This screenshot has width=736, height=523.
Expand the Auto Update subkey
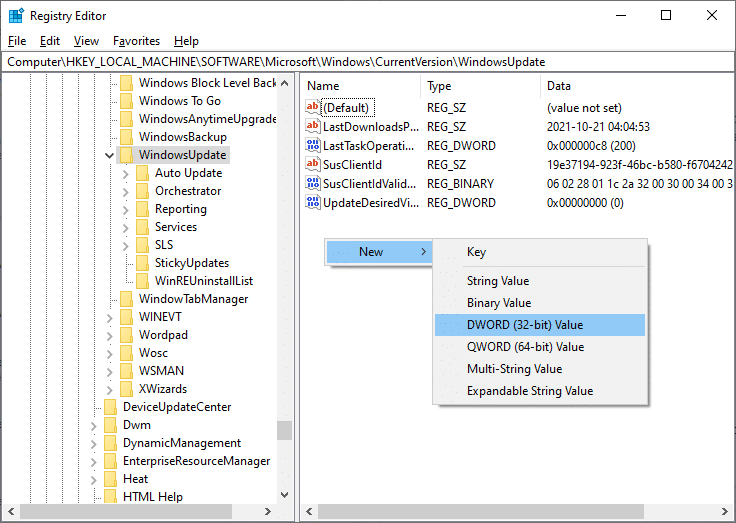coord(125,173)
